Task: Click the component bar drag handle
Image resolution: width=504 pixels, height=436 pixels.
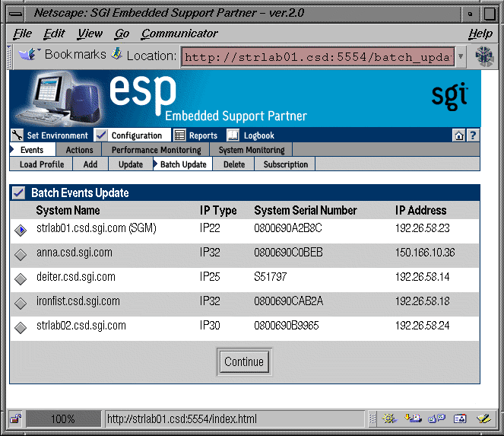Action: pos(372,418)
